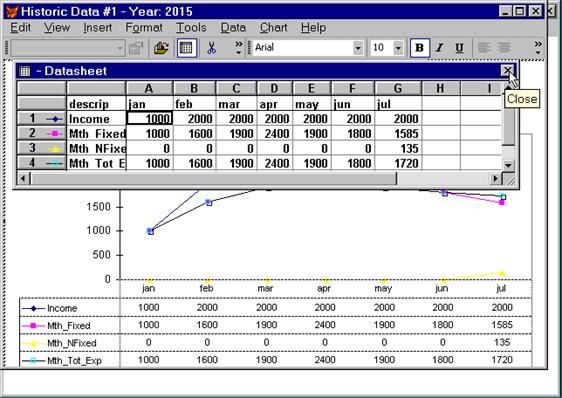Click the 'descrip' cell in datasheet
The width and height of the screenshot is (562, 398).
click(96, 104)
